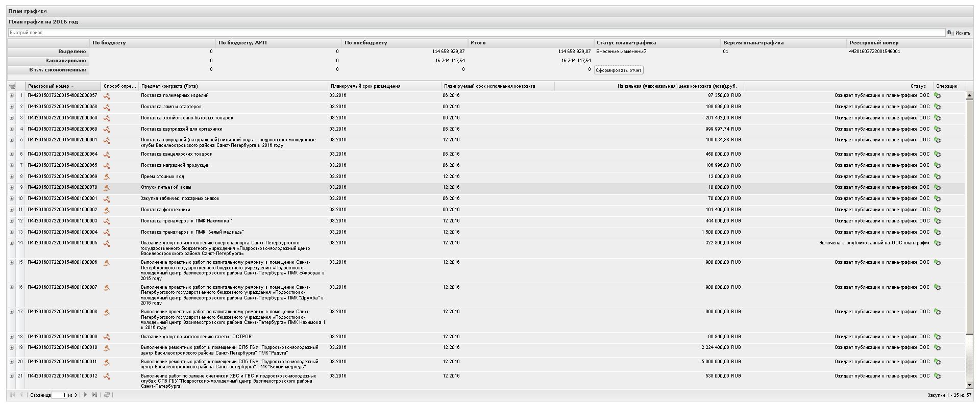Click the scrollbar down arrow
980x404 pixels.
(x=969, y=385)
